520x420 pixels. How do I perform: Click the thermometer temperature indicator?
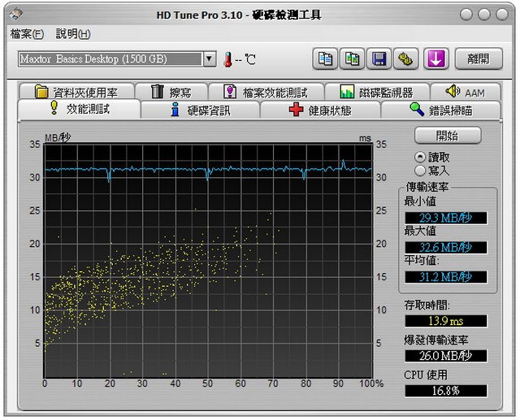tap(228, 59)
